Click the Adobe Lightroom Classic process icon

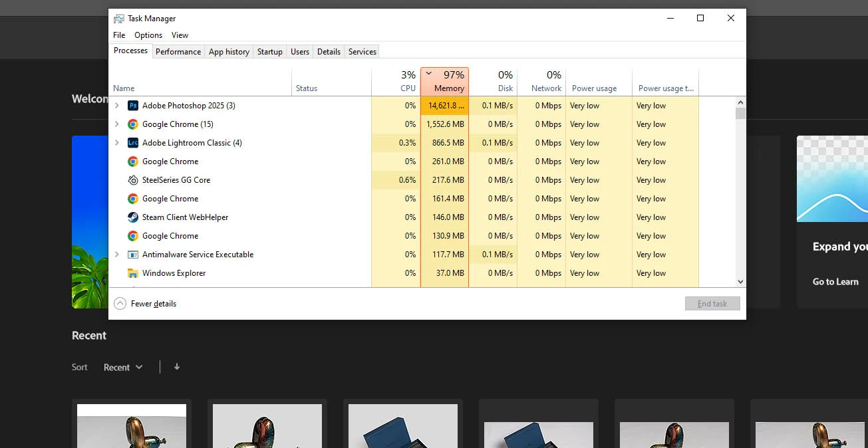[133, 143]
